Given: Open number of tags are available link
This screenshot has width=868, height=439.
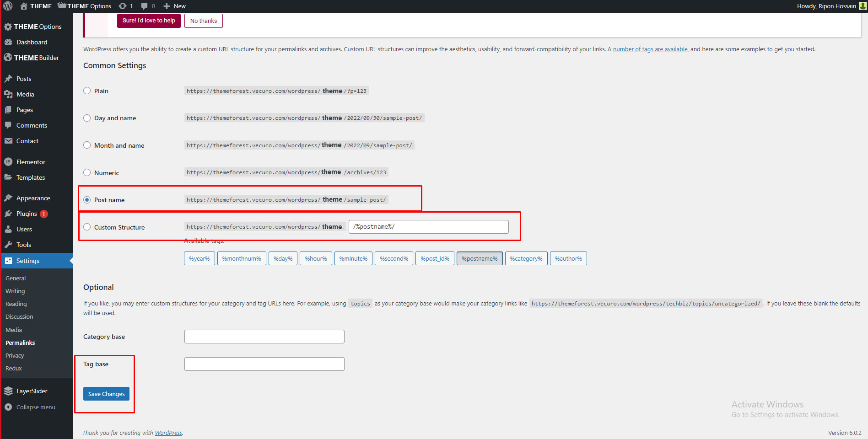Looking at the screenshot, I should (650, 49).
